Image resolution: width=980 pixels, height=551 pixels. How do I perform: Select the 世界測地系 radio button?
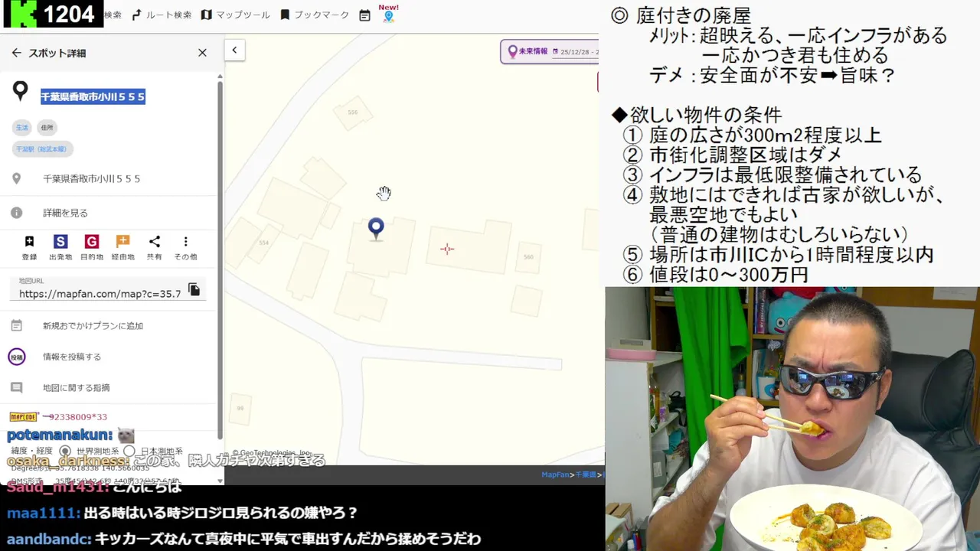tap(65, 452)
